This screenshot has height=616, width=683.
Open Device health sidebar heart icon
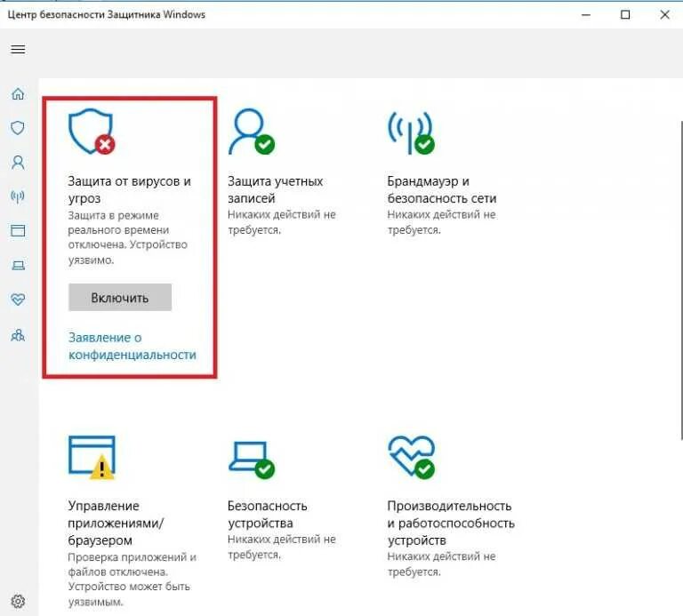pos(18,299)
